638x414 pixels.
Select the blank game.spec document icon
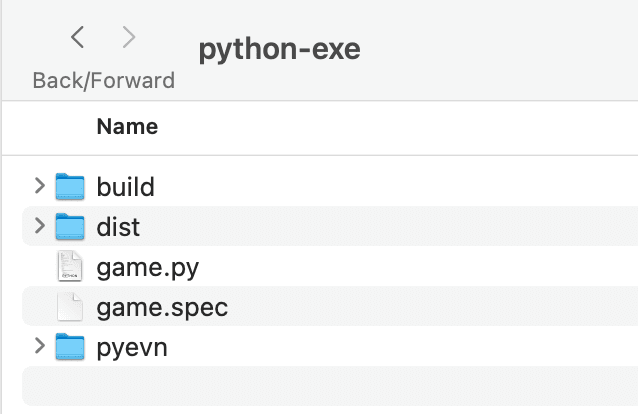coord(70,307)
